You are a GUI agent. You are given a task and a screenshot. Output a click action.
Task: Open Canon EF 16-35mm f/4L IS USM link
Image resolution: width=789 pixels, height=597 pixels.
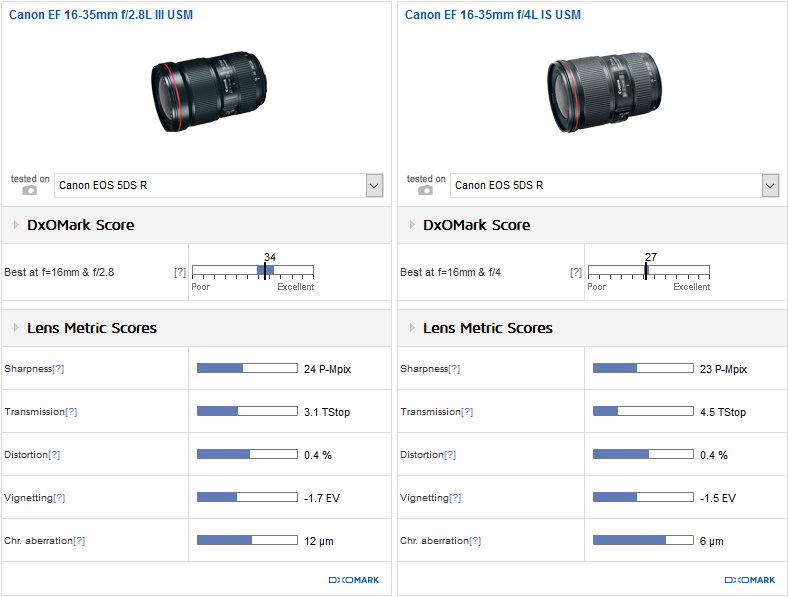tap(493, 15)
